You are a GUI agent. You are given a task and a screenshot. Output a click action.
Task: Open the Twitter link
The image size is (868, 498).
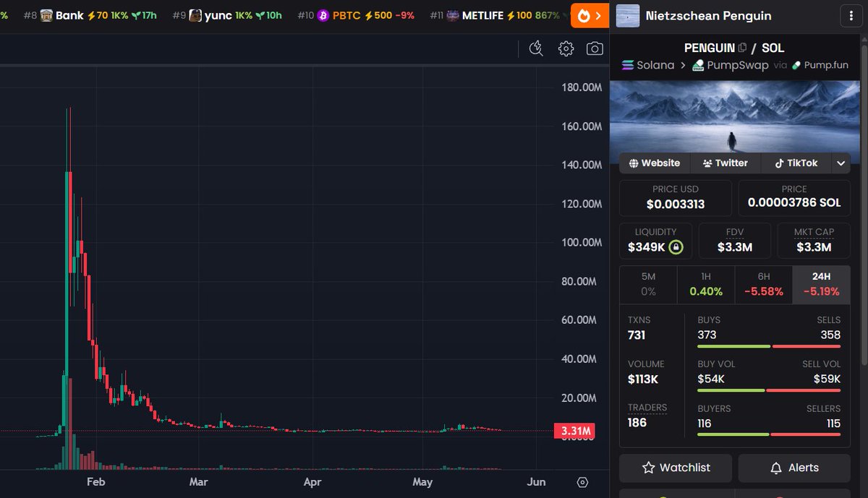726,163
